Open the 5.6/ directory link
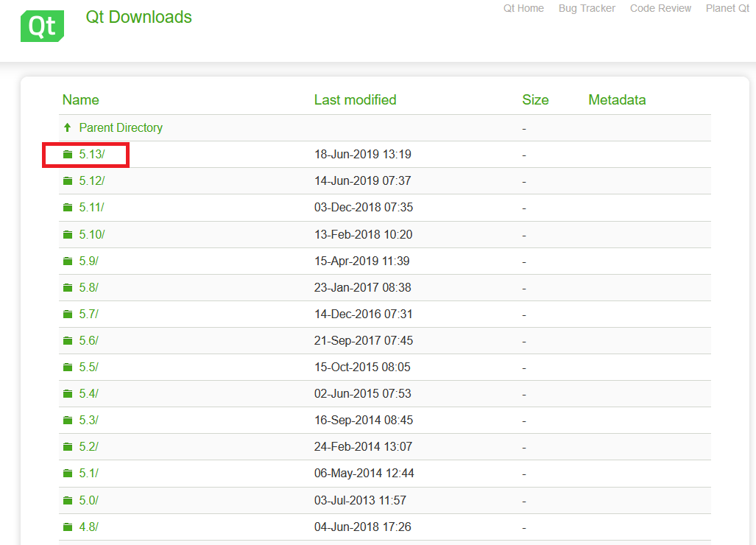This screenshot has height=545, width=756. (89, 340)
